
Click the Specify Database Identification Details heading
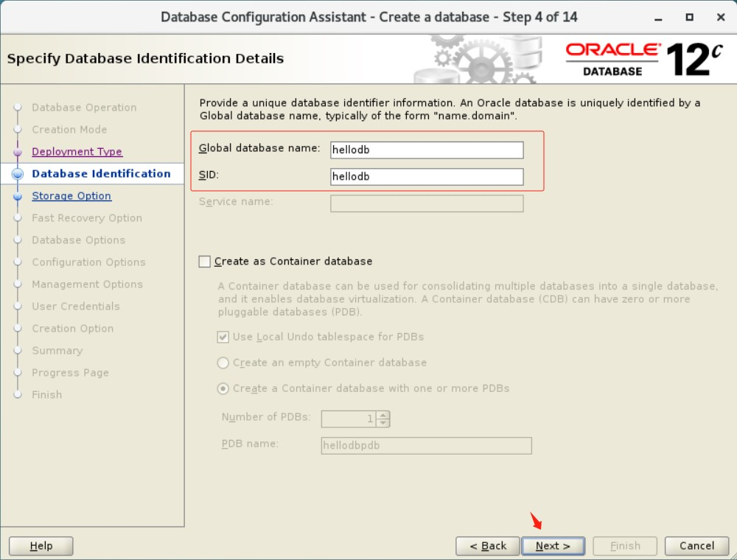(x=146, y=59)
